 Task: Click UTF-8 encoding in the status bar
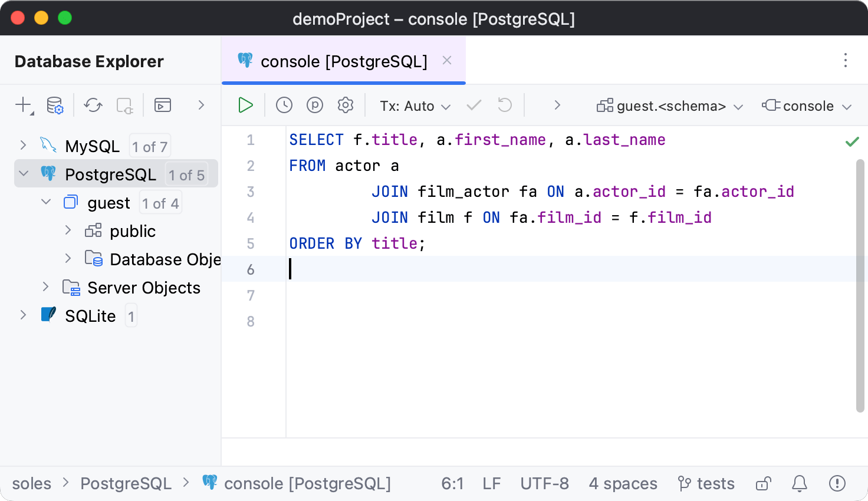point(544,483)
